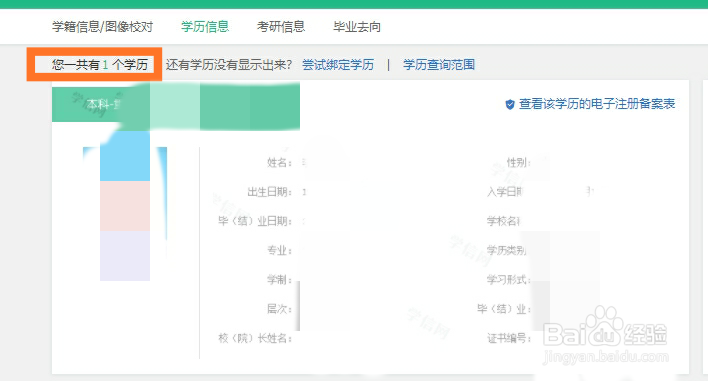Click the 校(院)长姓名 field label
Image resolution: width=708 pixels, height=381 pixels.
(x=255, y=338)
